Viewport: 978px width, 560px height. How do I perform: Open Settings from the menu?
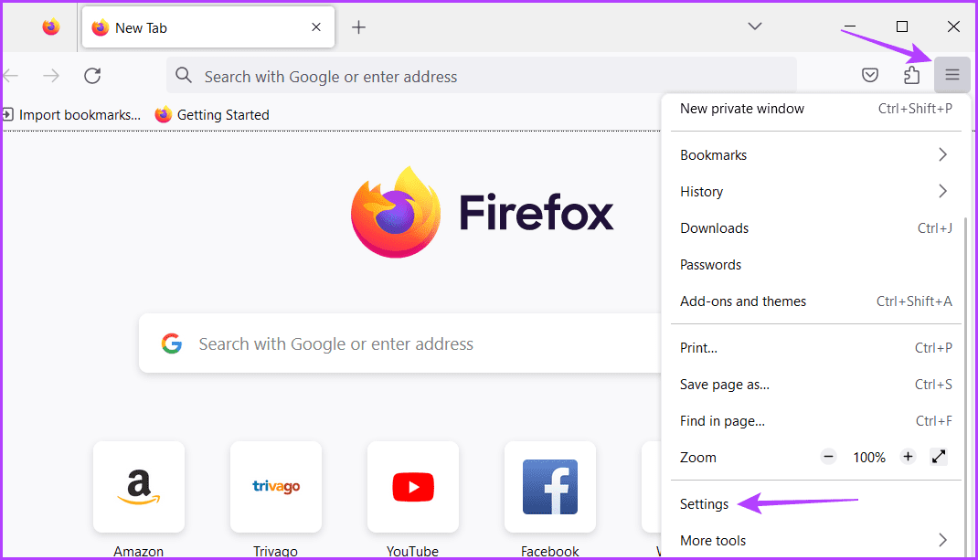pos(705,503)
